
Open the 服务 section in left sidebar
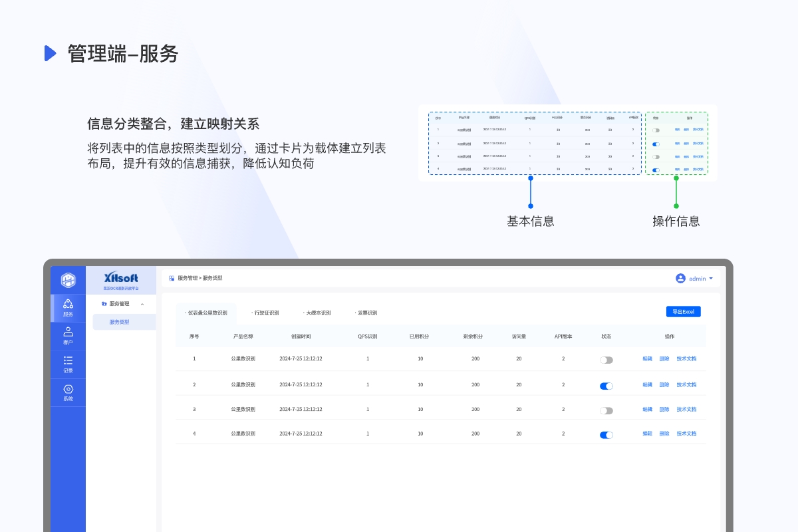68,308
